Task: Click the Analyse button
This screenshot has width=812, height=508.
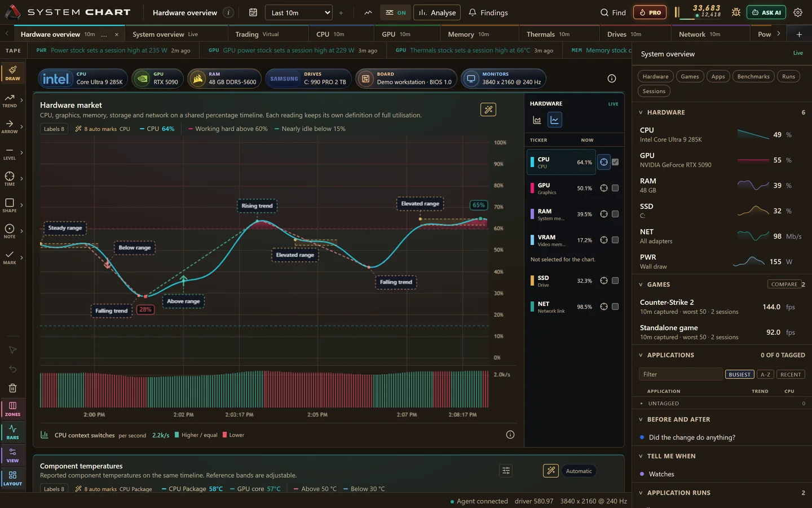Action: pos(437,12)
